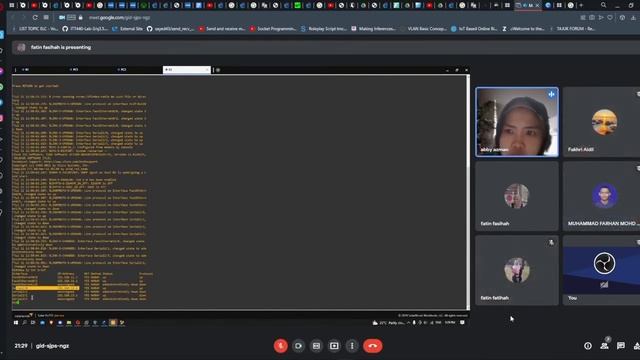Click the pin icon on abby's tile
Viewport: 640px width, 360px height.
(551, 94)
